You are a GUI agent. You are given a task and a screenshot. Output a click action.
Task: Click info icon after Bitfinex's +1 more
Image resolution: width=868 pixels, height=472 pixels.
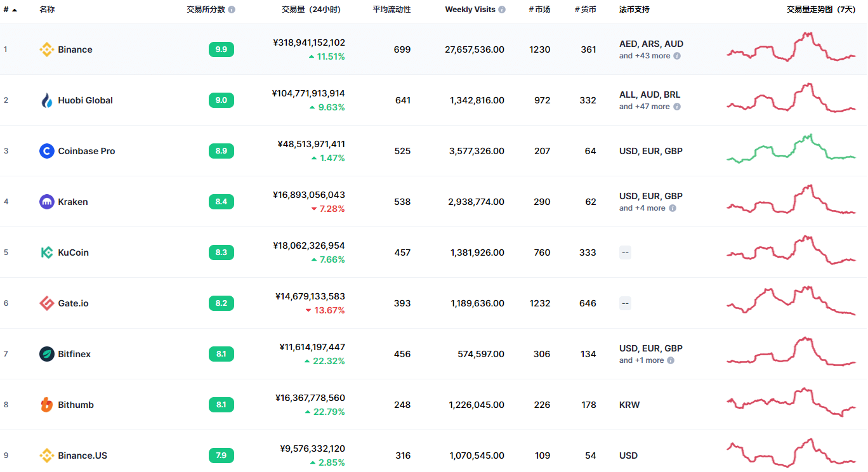coord(671,360)
